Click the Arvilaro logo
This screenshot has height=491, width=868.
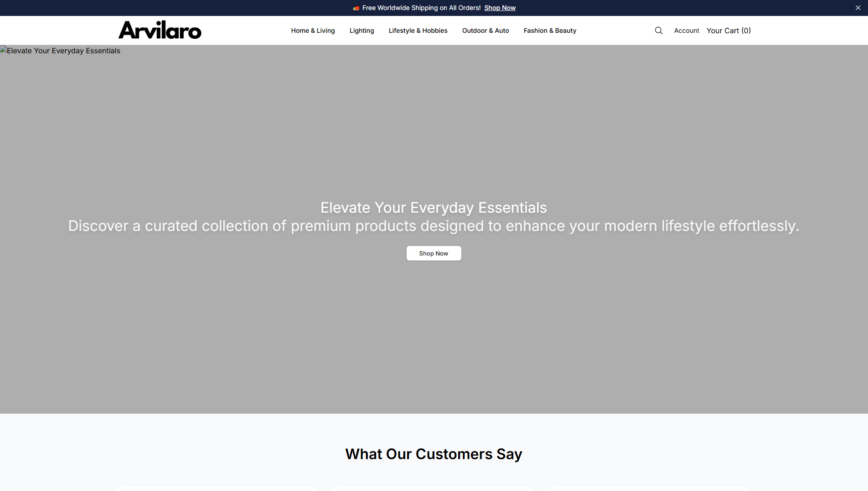(x=160, y=30)
